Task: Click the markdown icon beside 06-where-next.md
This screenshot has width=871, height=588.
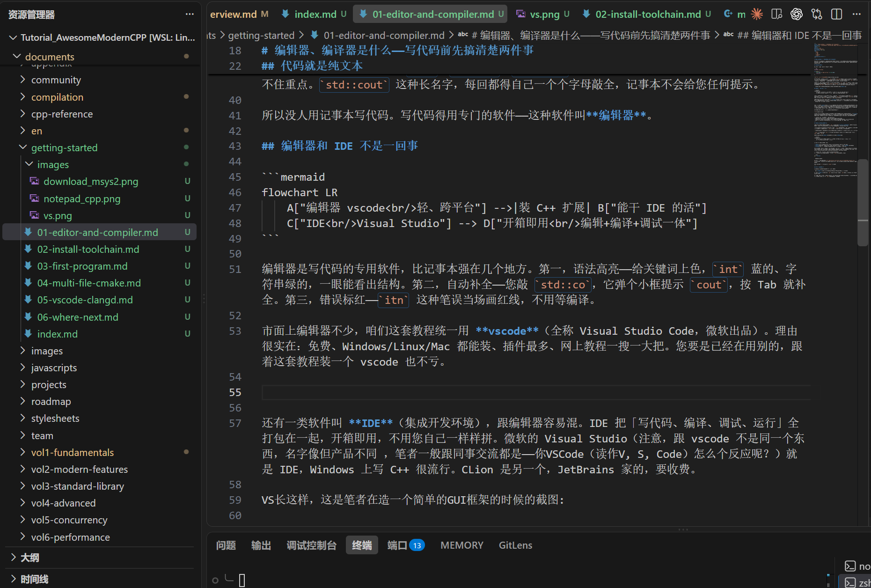Action: [28, 317]
